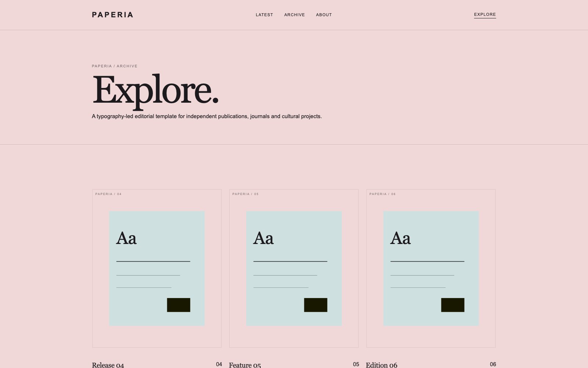Click the Aa glyph on card 05
This screenshot has width=588, height=368.
263,238
